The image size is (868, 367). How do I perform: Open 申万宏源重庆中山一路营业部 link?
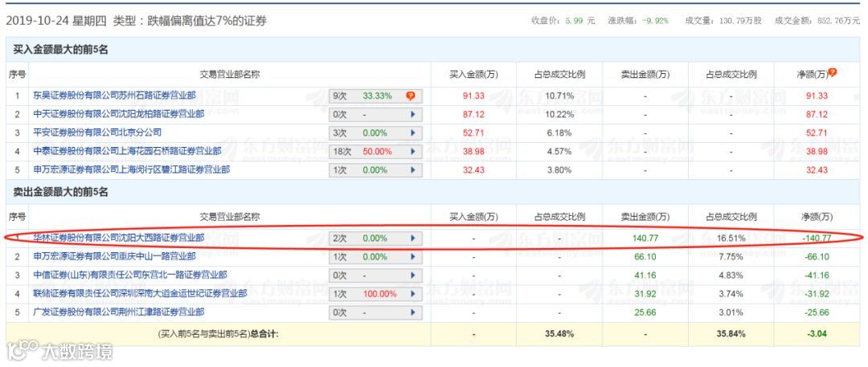coord(114,256)
